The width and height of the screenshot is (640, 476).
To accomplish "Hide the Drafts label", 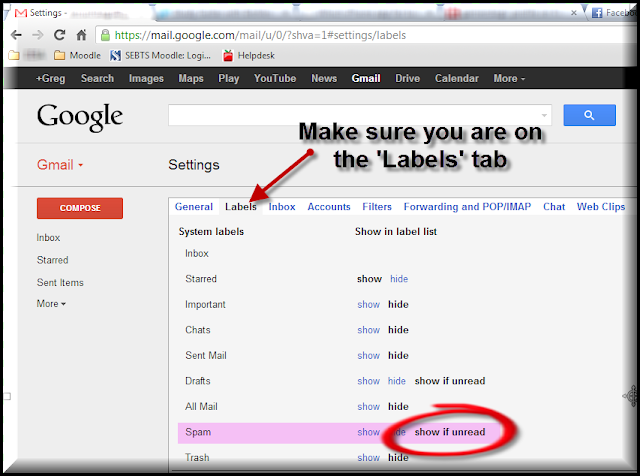I will click(x=397, y=381).
